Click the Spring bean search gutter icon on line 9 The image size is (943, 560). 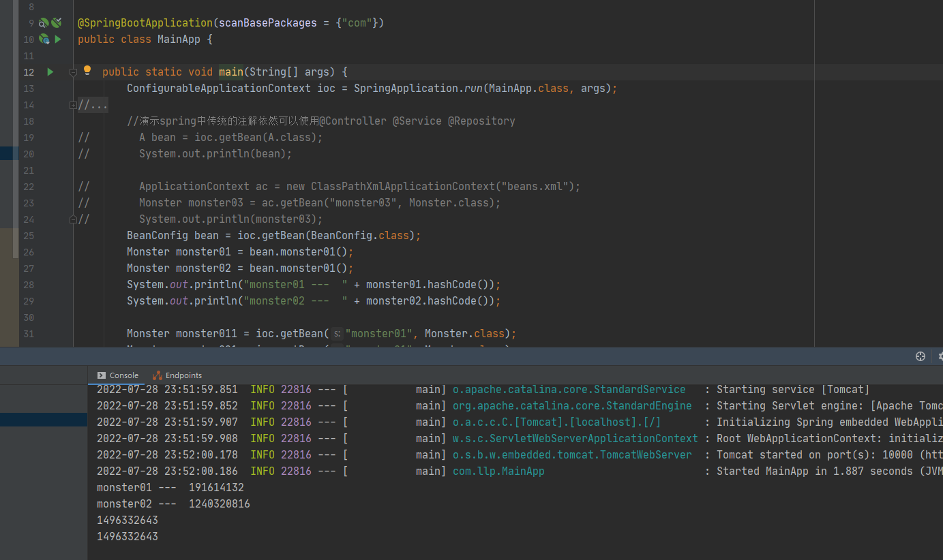[44, 23]
